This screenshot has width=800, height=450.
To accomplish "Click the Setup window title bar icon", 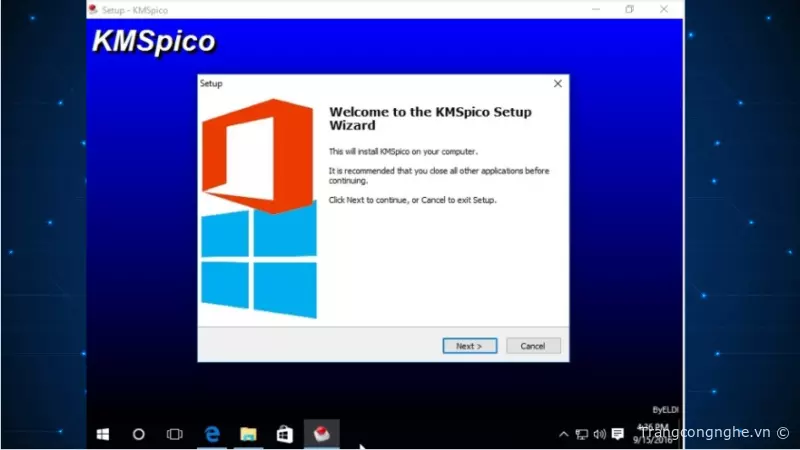I will [x=94, y=9].
